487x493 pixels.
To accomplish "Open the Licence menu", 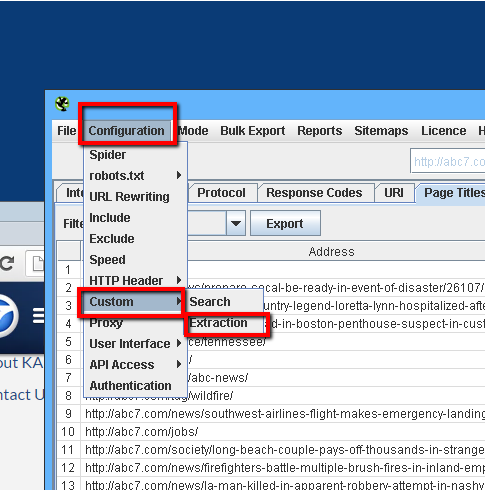I will click(443, 131).
